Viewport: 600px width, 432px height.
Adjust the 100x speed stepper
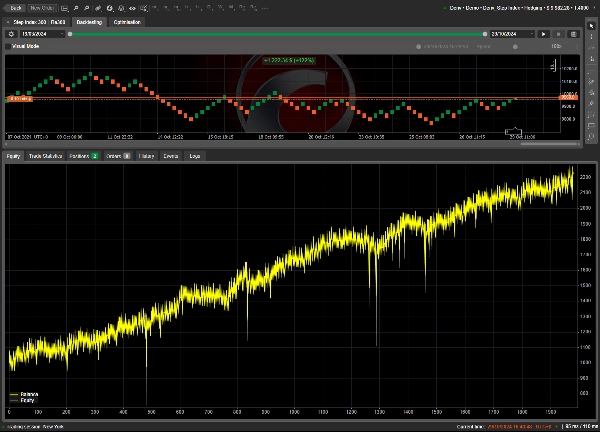coord(578,46)
